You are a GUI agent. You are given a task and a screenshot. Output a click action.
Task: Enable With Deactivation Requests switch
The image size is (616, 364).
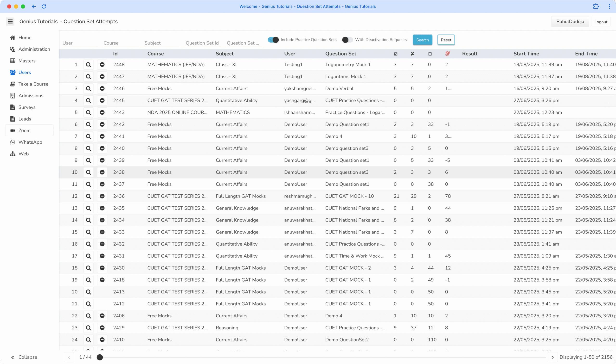(347, 40)
